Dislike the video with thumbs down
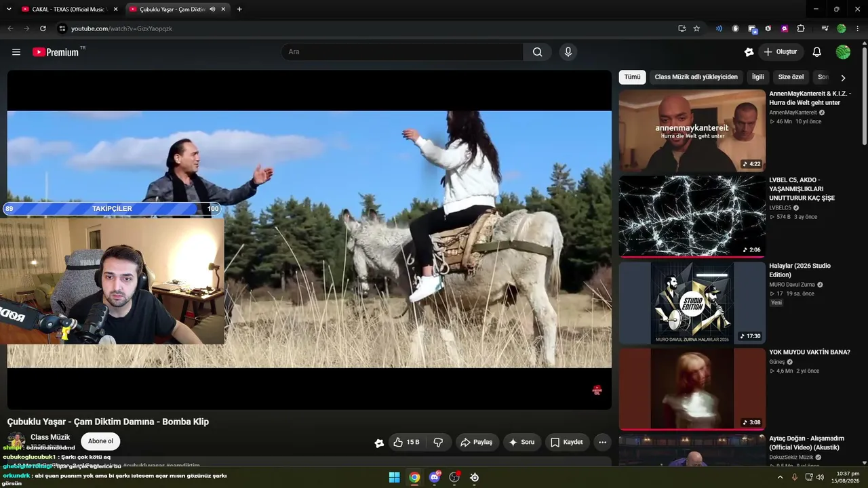Screen dimensions: 868x488 coord(438,443)
